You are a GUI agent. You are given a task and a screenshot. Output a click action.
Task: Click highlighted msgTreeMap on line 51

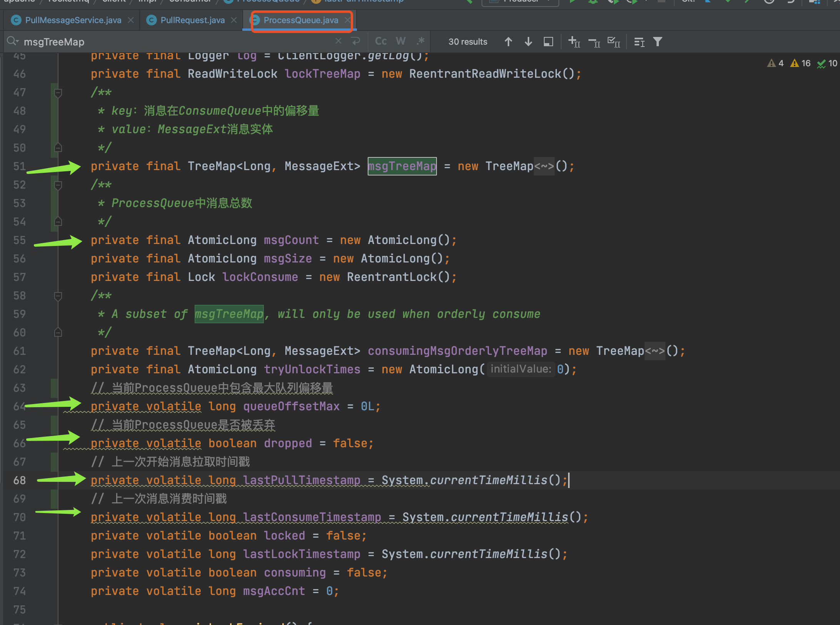pos(402,166)
